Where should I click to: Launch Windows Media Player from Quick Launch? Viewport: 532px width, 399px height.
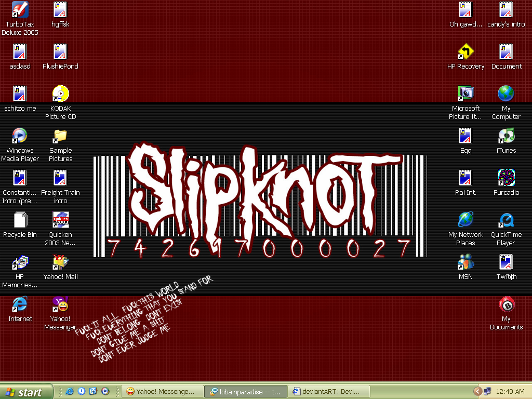[105, 392]
